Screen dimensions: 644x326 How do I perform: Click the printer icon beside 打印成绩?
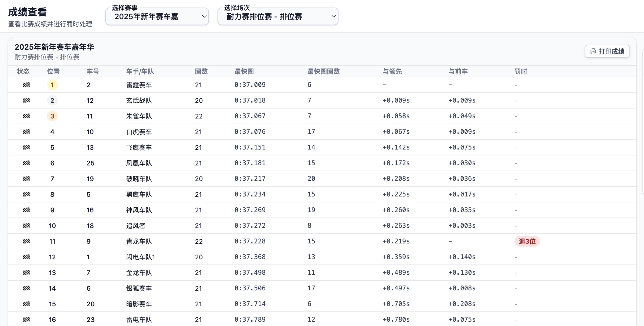pyautogui.click(x=593, y=51)
